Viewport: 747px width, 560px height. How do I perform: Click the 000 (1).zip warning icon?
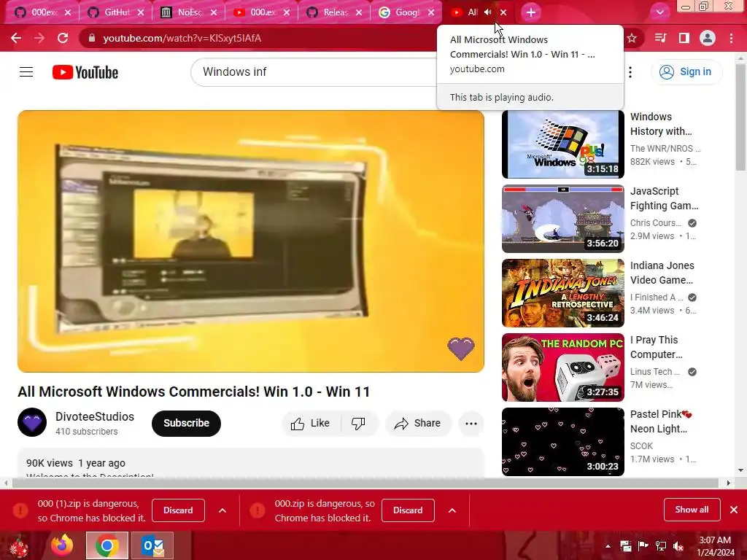point(20,510)
